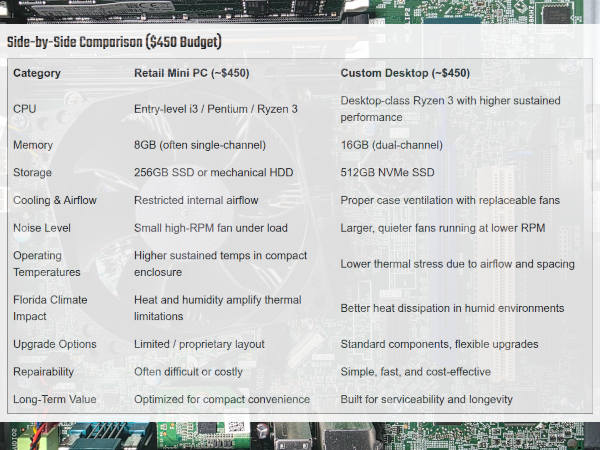Click the 16GB (dual-channel) cell
This screenshot has height=450, width=600.
[392, 144]
